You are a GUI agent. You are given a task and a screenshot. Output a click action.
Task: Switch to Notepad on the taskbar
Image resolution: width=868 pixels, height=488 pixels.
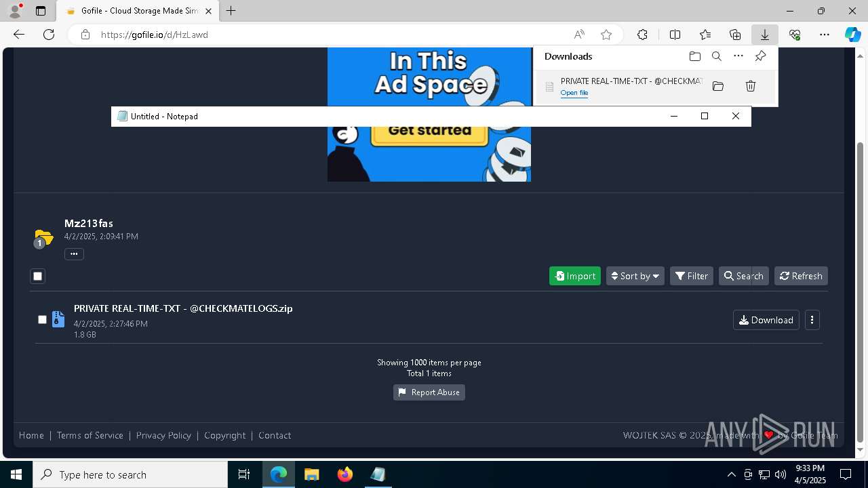point(378,474)
